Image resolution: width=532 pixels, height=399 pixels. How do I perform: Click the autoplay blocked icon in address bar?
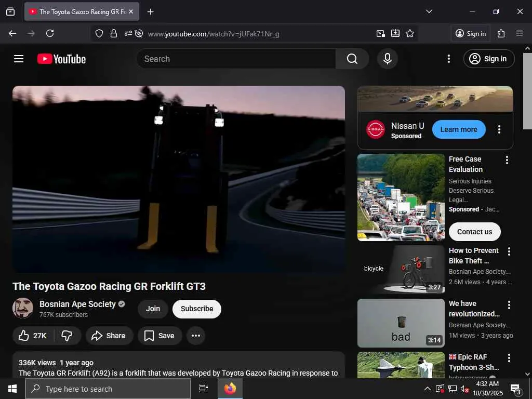[139, 33]
